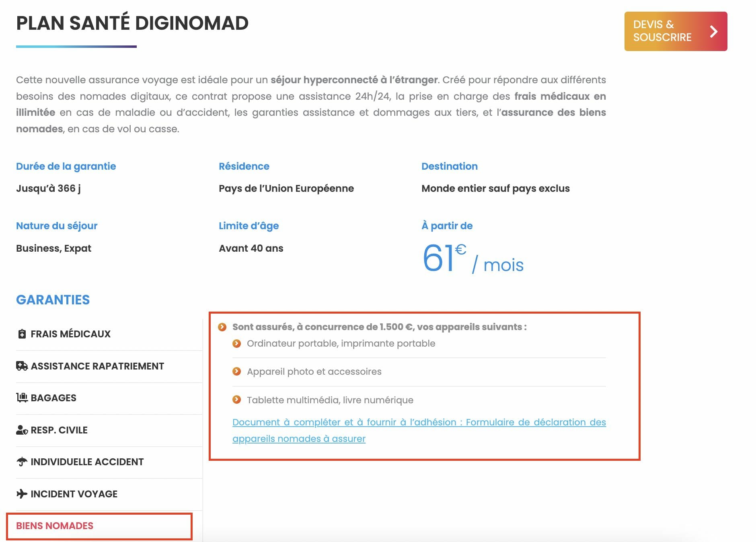Click the ambulance icon beside Assistance Rapatriement

(x=22, y=366)
